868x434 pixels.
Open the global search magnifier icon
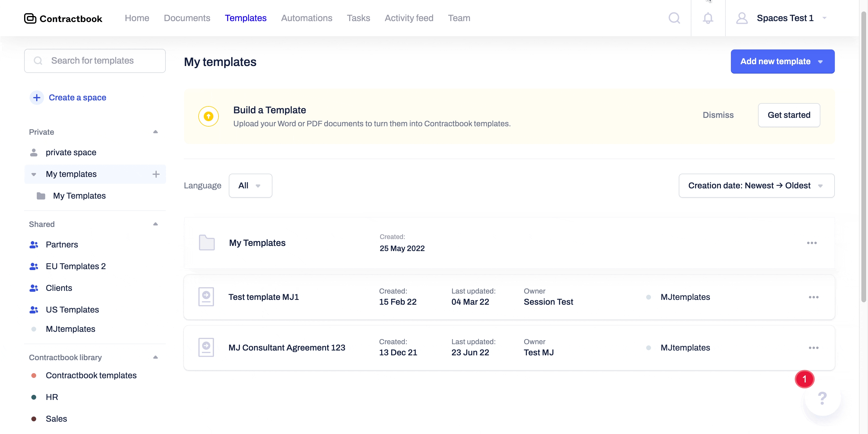click(674, 18)
